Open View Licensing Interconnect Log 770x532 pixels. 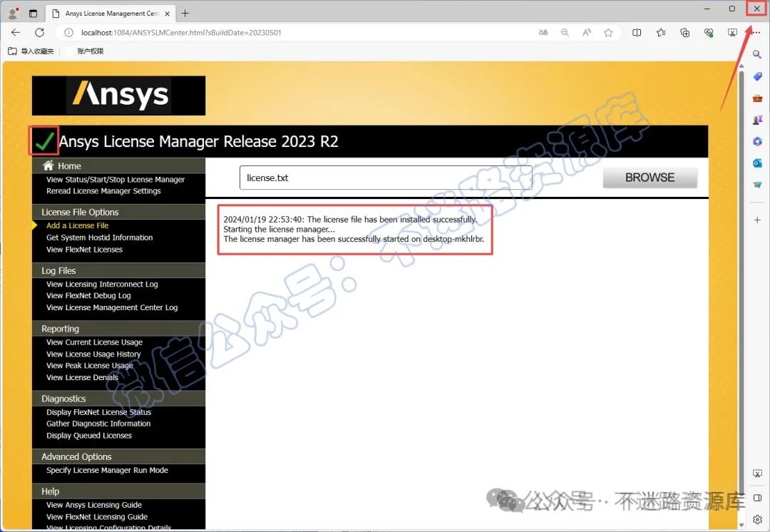102,284
